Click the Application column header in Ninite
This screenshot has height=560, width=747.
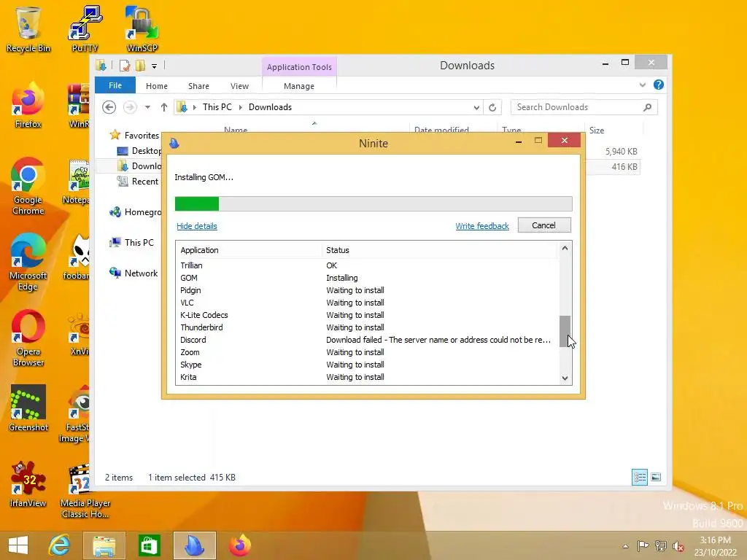(248, 250)
